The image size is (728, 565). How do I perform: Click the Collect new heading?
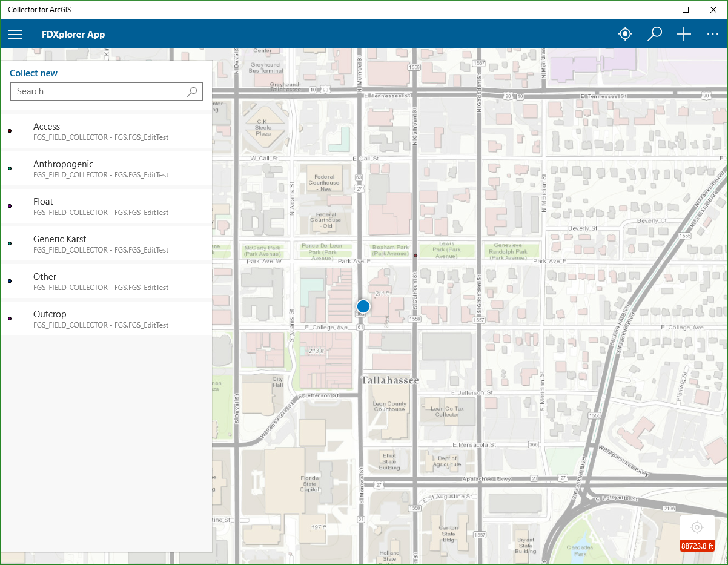pos(34,73)
